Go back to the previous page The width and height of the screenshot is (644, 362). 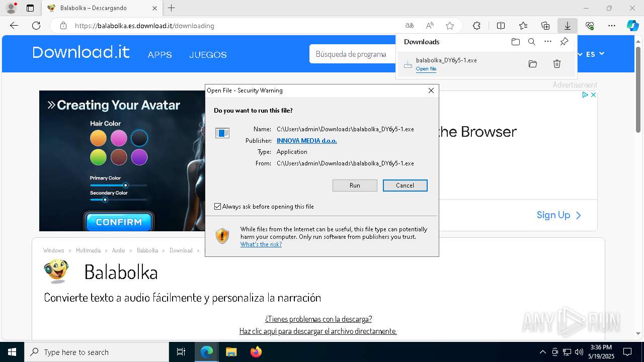[14, 26]
